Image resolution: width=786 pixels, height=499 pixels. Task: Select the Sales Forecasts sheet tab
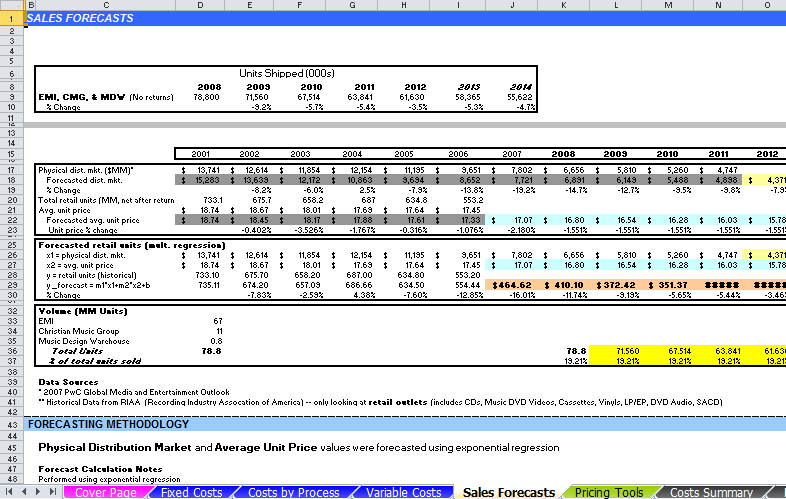coord(509,492)
